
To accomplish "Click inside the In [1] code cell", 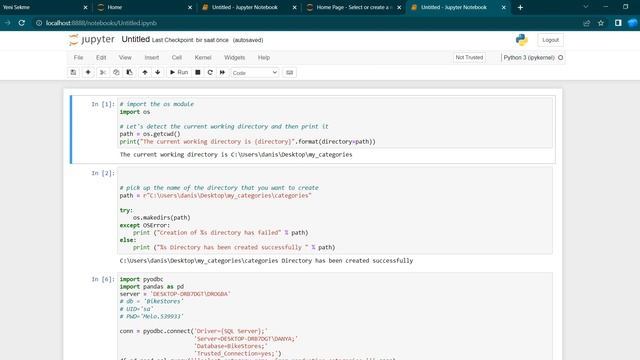I will click(x=335, y=122).
